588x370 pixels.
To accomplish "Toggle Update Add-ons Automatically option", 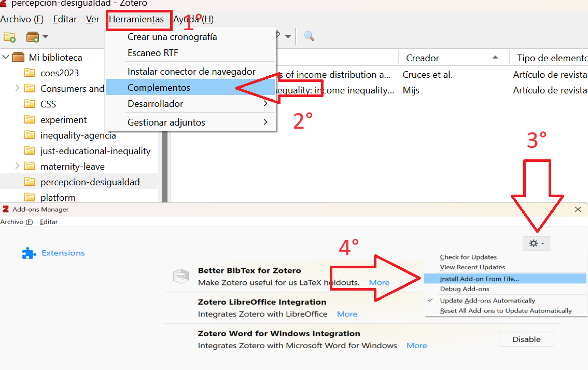I will (487, 300).
